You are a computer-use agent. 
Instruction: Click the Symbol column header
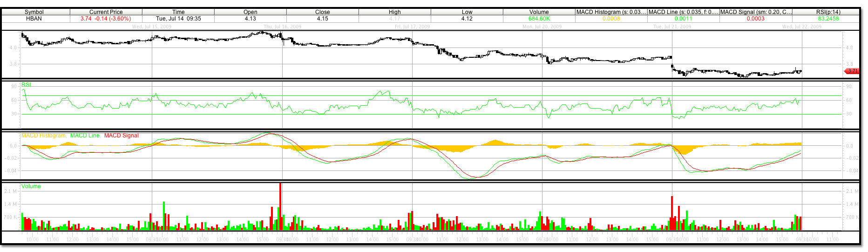pyautogui.click(x=34, y=12)
